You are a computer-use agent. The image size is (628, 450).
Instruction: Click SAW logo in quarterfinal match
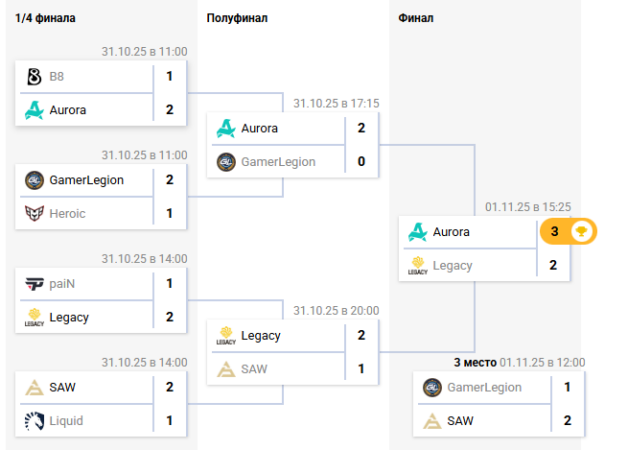(34, 387)
